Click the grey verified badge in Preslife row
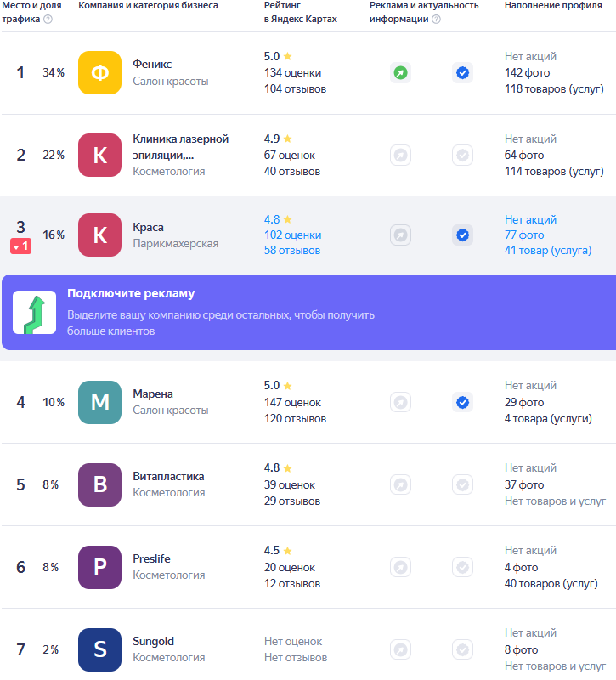The width and height of the screenshot is (616, 680). tap(462, 567)
